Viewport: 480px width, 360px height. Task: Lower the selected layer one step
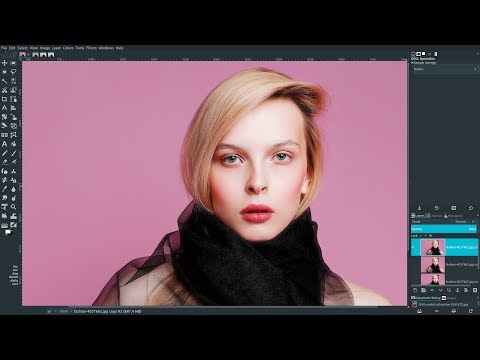pyautogui.click(x=441, y=290)
